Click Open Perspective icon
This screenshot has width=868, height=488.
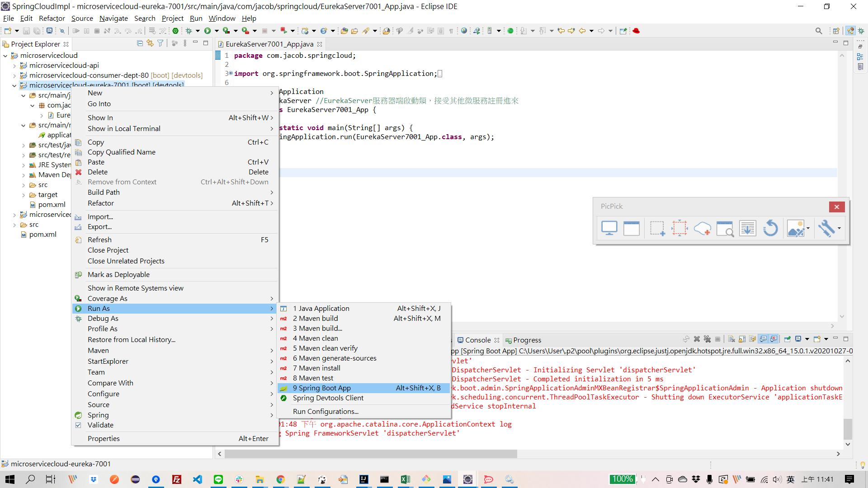pyautogui.click(x=836, y=31)
